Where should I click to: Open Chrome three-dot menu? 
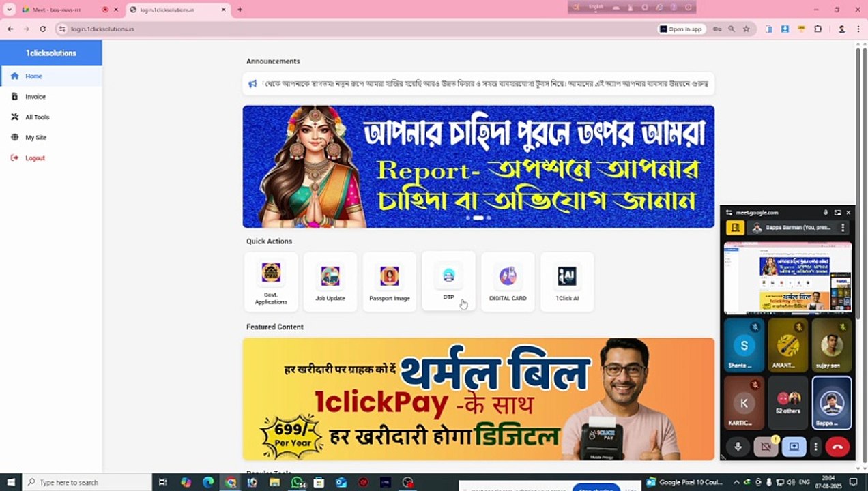point(858,29)
